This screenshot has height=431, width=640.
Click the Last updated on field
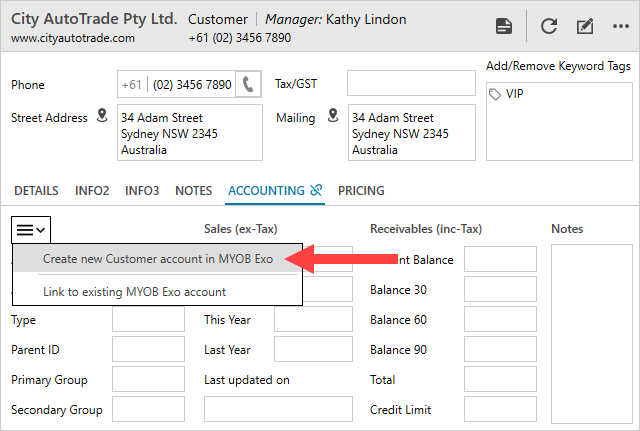[278, 410]
